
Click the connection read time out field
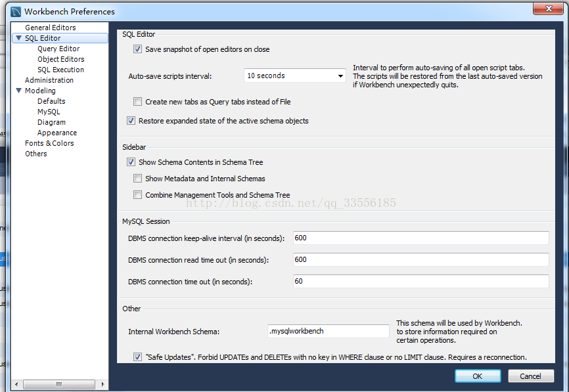pyautogui.click(x=421, y=259)
